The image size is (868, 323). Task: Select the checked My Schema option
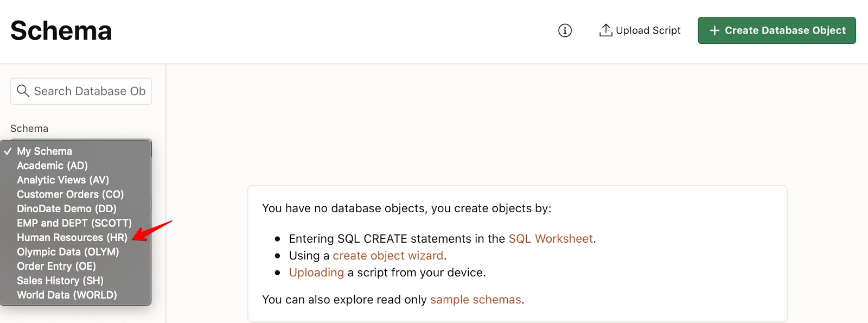click(44, 151)
